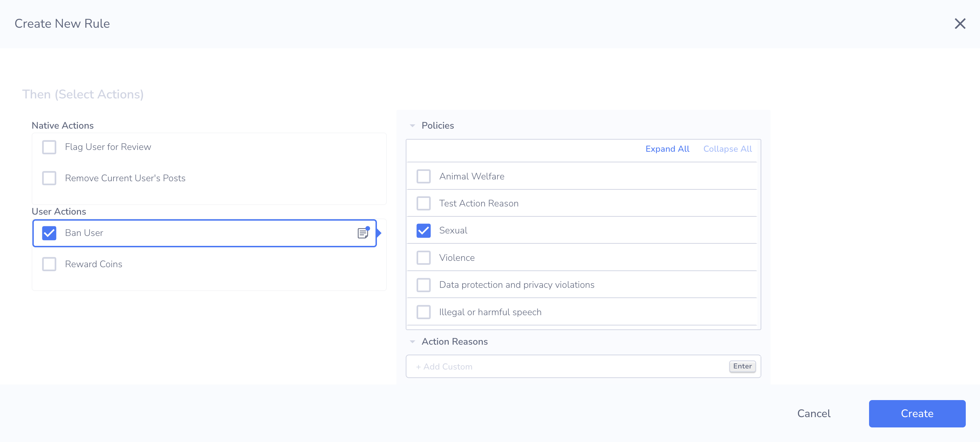
Task: Click the blue arrow beside Ban User
Action: [x=379, y=233]
